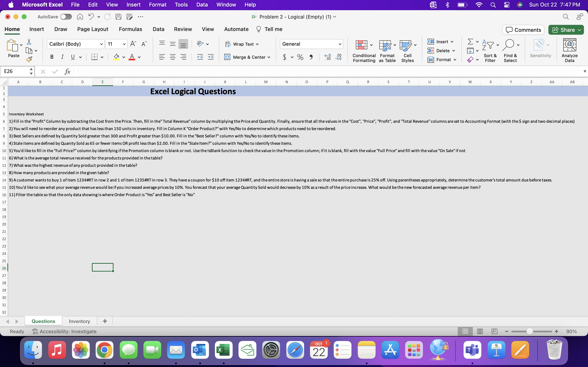Open the Comments button
Screen dimensions: 588x367
523,30
